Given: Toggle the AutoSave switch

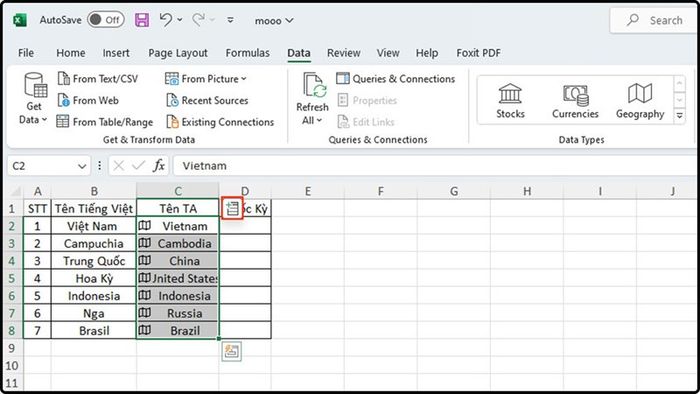Looking at the screenshot, I should click(105, 20).
